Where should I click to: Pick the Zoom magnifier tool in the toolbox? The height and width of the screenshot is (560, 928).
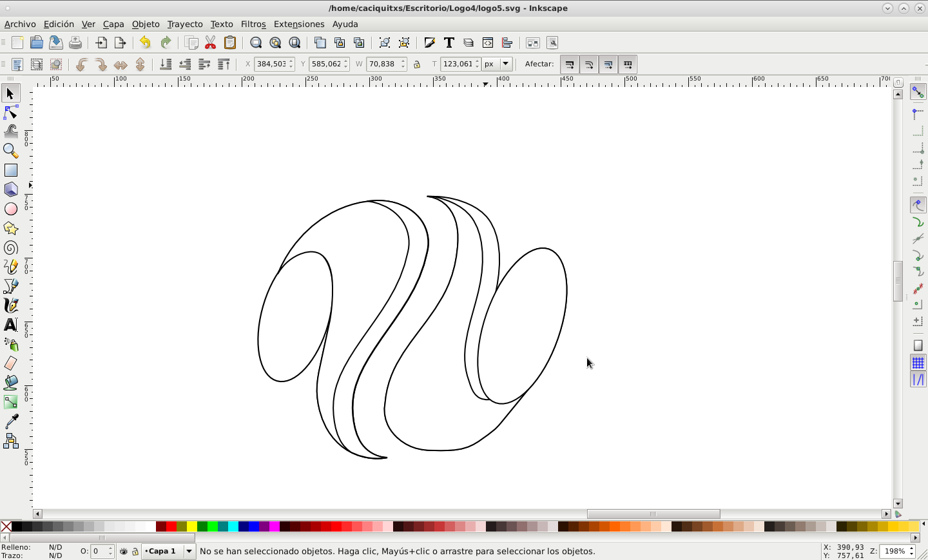click(x=11, y=151)
